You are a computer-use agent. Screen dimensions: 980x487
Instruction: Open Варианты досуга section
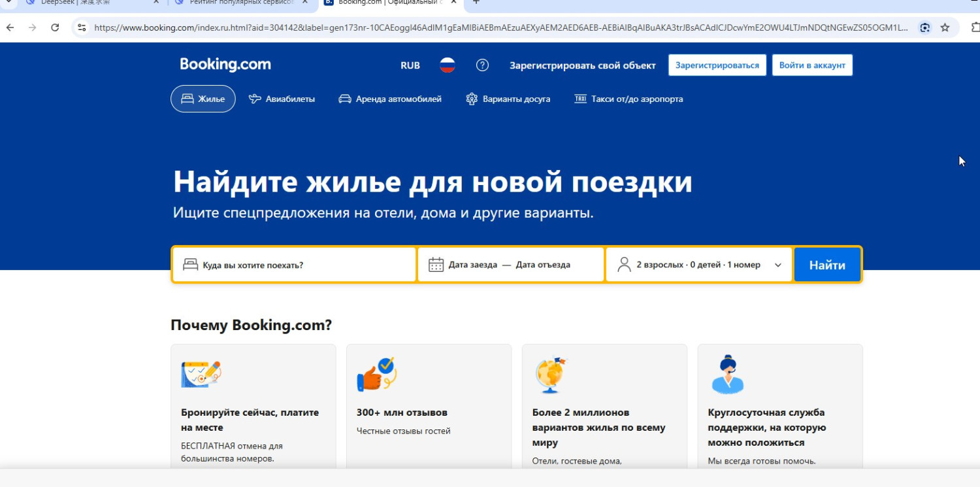pos(508,99)
